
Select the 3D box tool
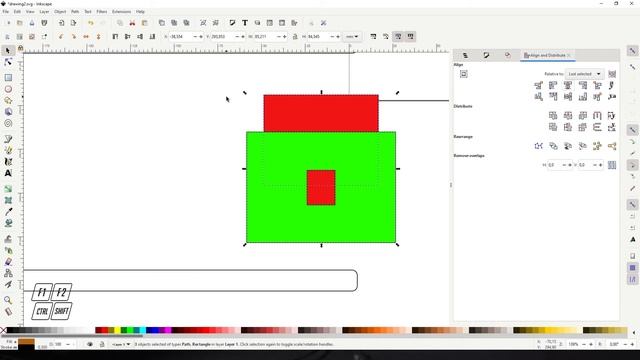pyautogui.click(x=8, y=112)
